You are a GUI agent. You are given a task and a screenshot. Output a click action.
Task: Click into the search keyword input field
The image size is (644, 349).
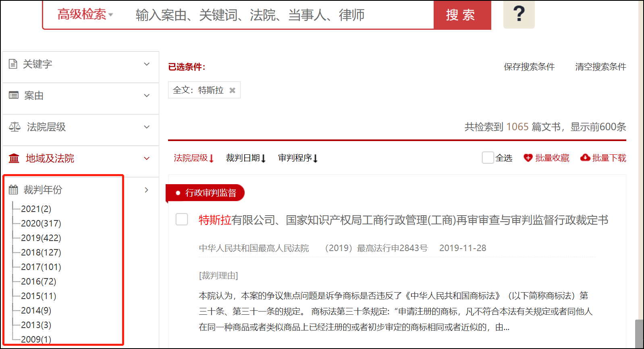pos(278,15)
